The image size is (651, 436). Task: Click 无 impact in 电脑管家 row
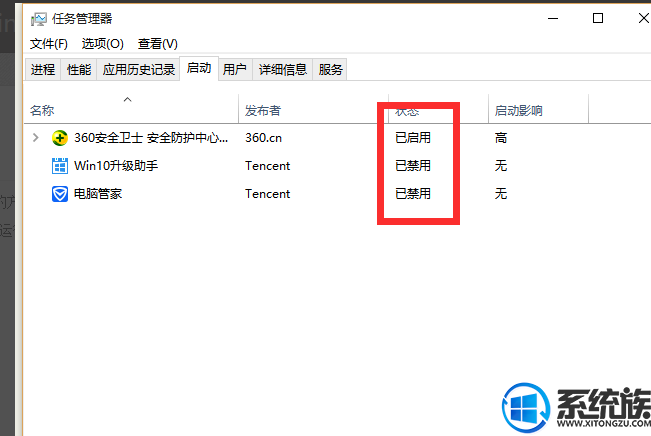pyautogui.click(x=501, y=194)
